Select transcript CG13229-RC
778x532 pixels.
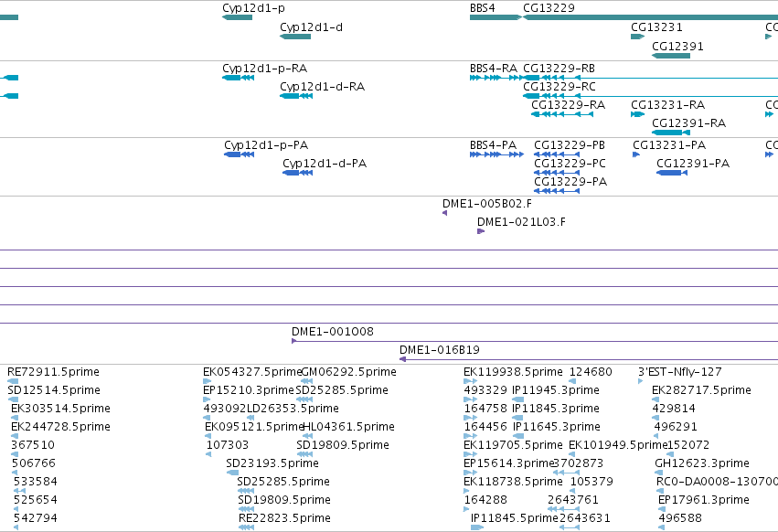[651, 96]
